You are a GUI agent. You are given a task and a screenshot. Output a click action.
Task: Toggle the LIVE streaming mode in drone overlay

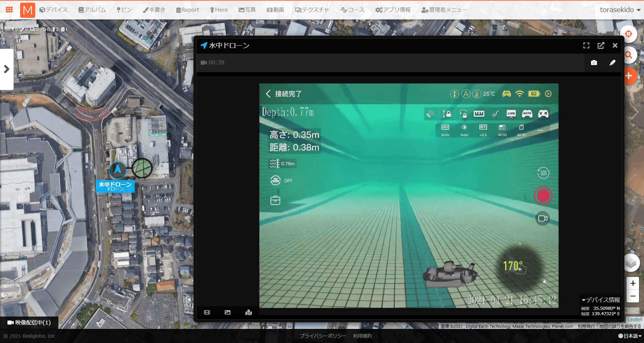[511, 114]
